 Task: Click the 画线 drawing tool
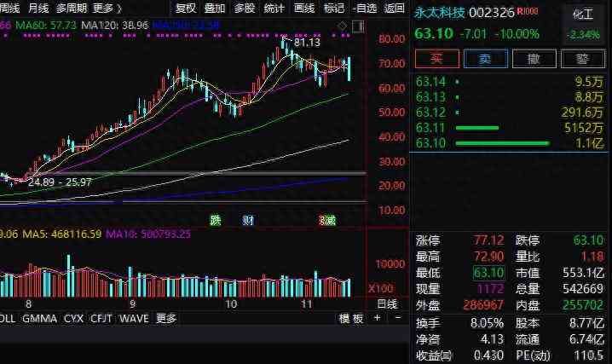(303, 9)
